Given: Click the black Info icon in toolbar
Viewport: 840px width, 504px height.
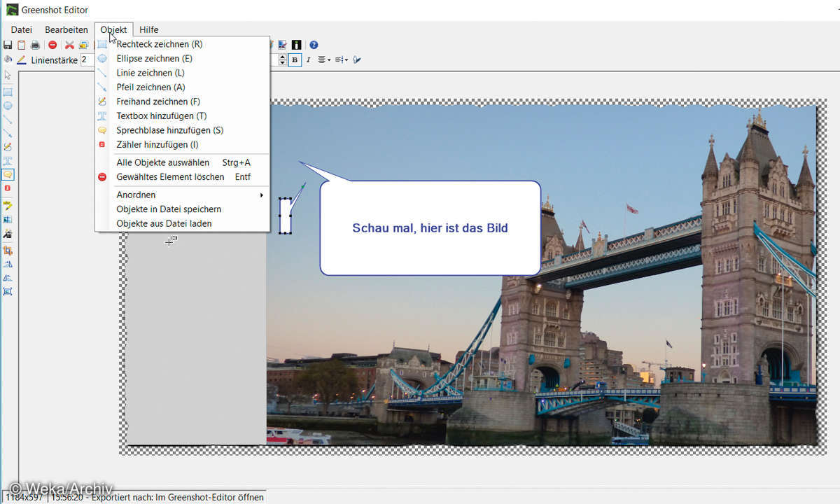Looking at the screenshot, I should click(297, 45).
